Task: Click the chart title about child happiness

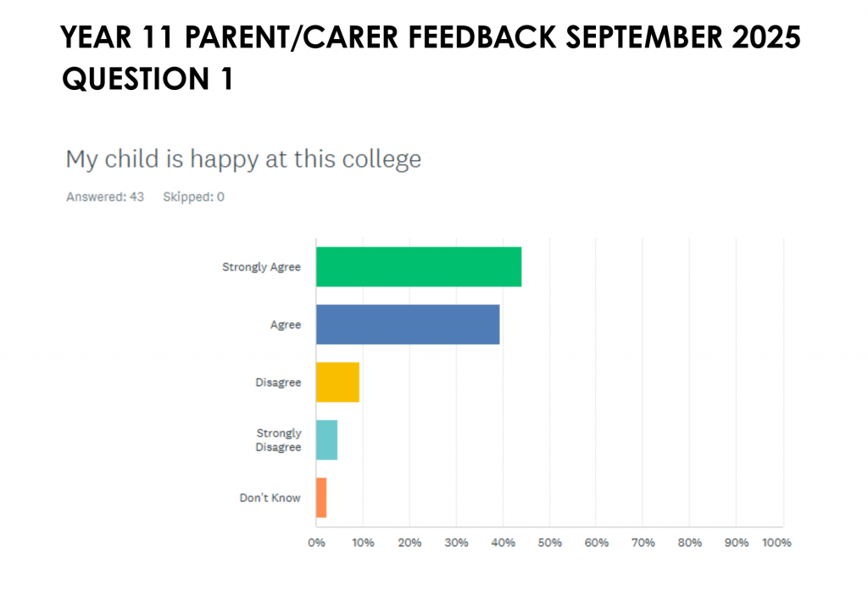Action: click(243, 159)
